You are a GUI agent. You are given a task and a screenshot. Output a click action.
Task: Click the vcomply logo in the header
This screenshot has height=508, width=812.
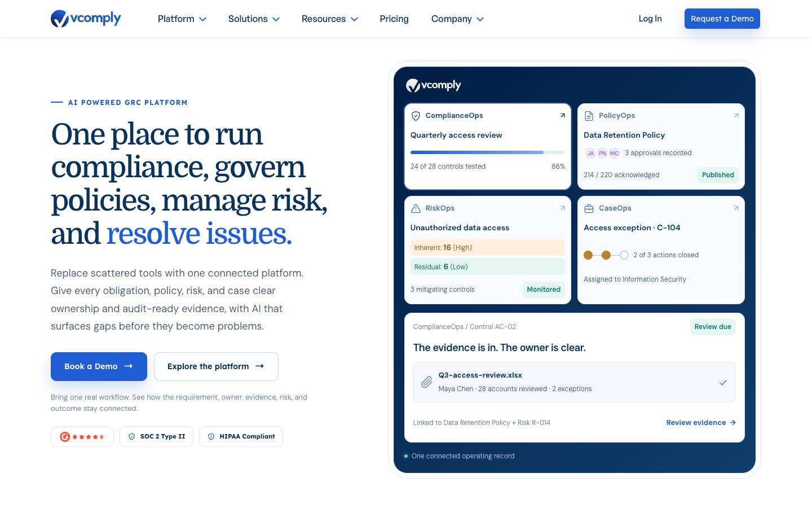click(86, 19)
